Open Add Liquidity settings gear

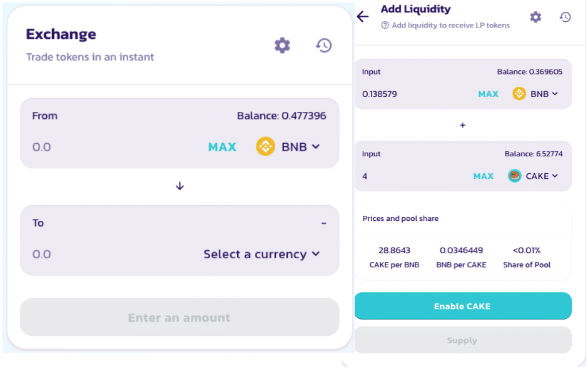535,17
